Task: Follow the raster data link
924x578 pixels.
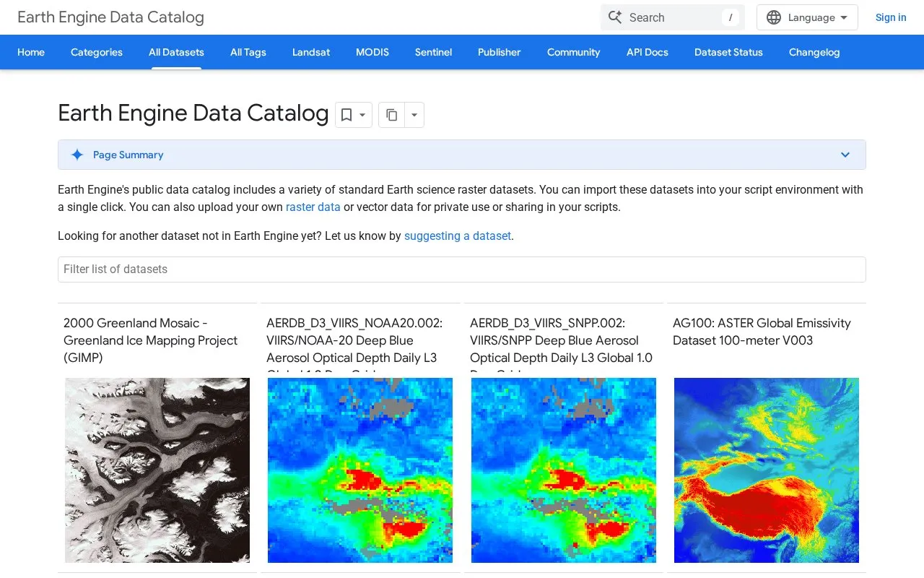Action: 313,207
